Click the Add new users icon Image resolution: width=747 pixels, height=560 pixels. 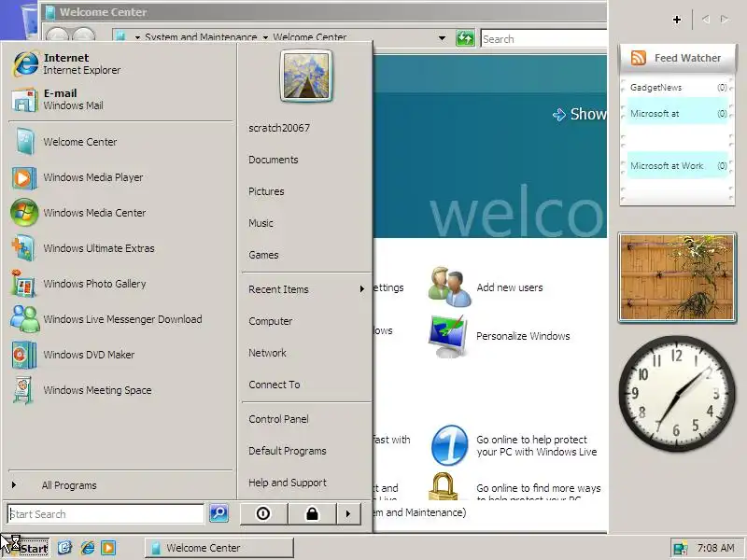pyautogui.click(x=449, y=287)
